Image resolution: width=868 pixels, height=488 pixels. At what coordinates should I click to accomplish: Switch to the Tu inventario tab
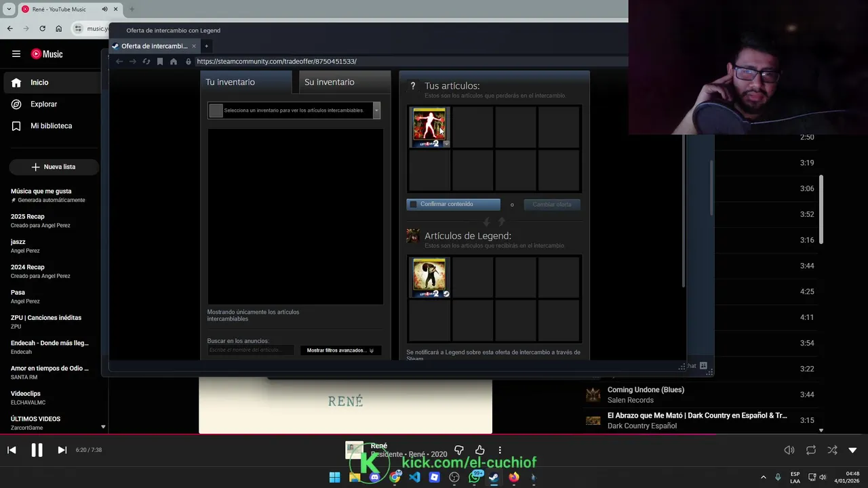pos(245,82)
